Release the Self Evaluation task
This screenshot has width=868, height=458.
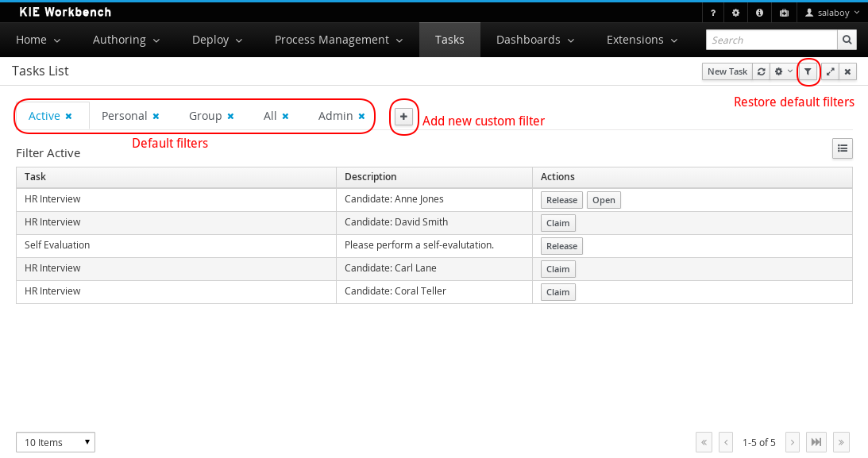tap(561, 246)
